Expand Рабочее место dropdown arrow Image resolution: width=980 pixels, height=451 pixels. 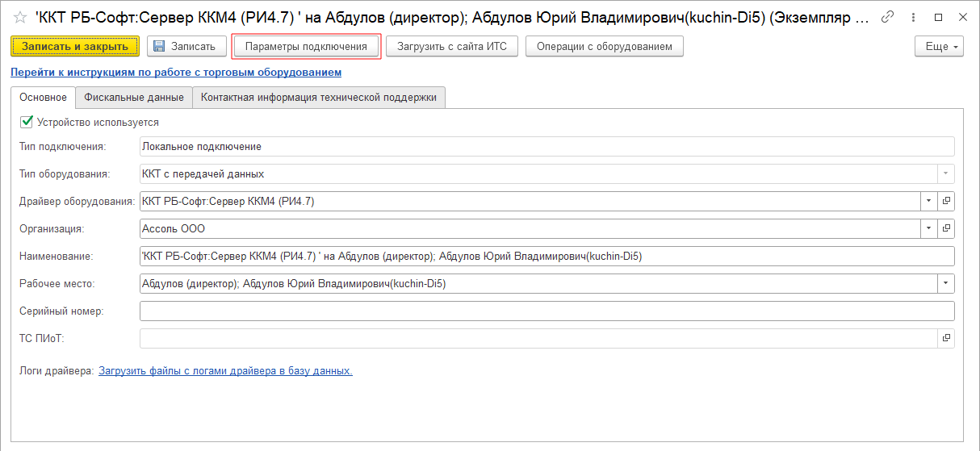click(945, 283)
